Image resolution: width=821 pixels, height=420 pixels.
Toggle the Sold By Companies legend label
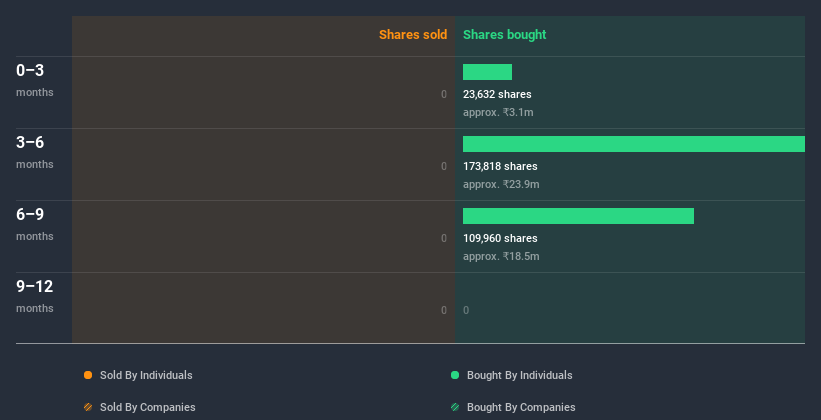point(148,407)
